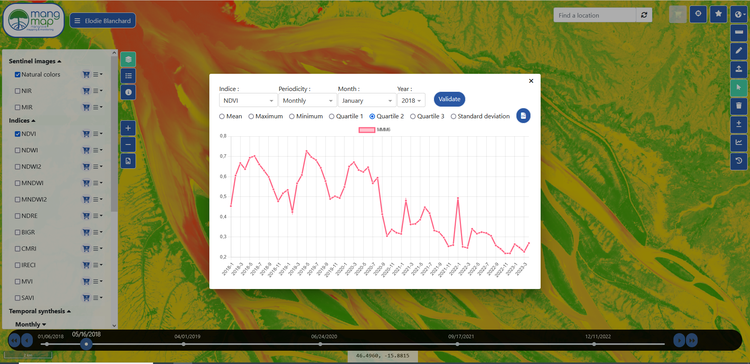Screen dimensions: 750x364
Task: Select the Quartile 1 radio button
Action: 331,116
